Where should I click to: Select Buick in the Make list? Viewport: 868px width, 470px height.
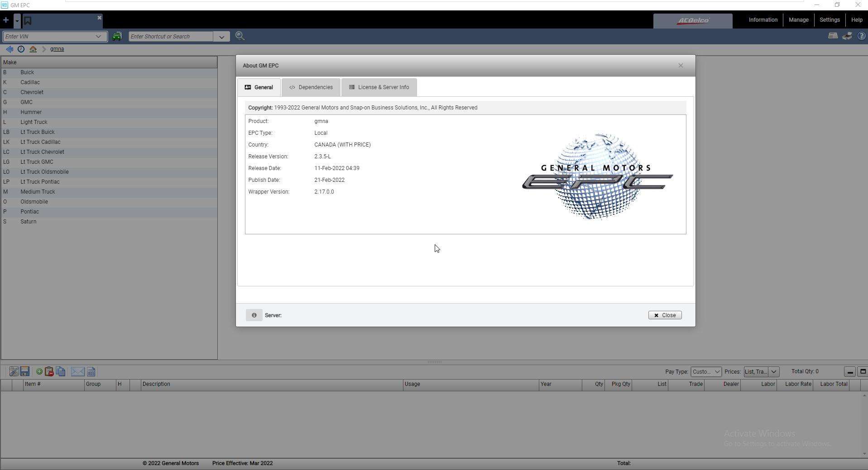[x=109, y=72]
